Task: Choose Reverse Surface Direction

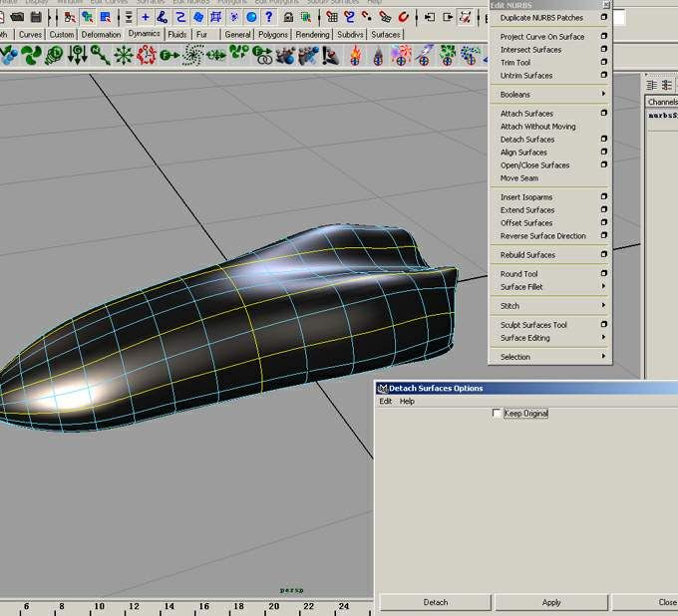Action: coord(542,236)
